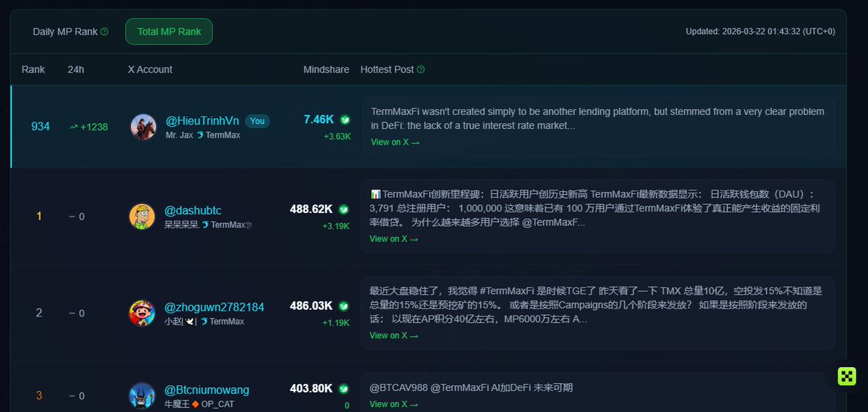The width and height of the screenshot is (868, 412).
Task: Click green cube icon beside 486.03K
Action: coord(344,306)
